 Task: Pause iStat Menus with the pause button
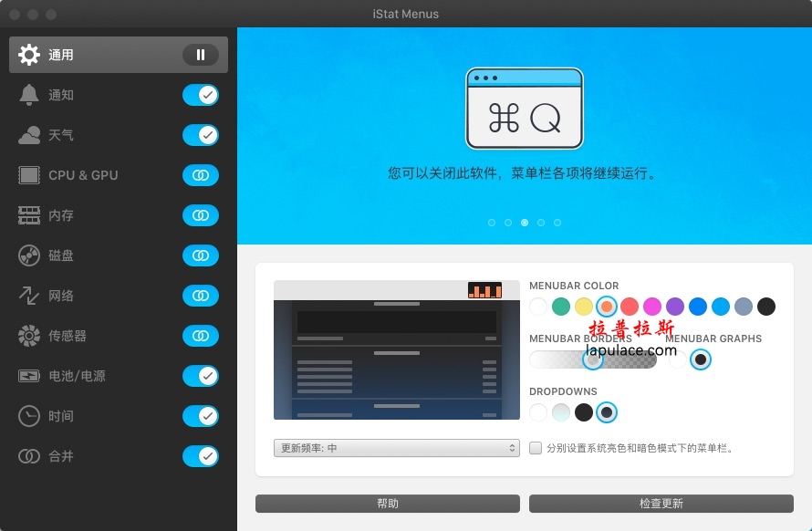coord(201,55)
